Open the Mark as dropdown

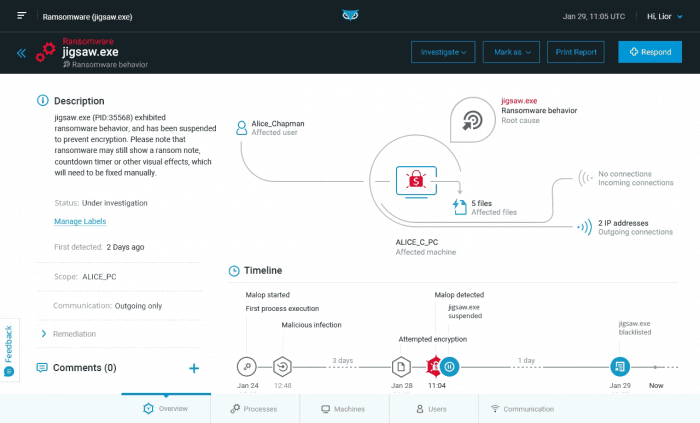(511, 51)
